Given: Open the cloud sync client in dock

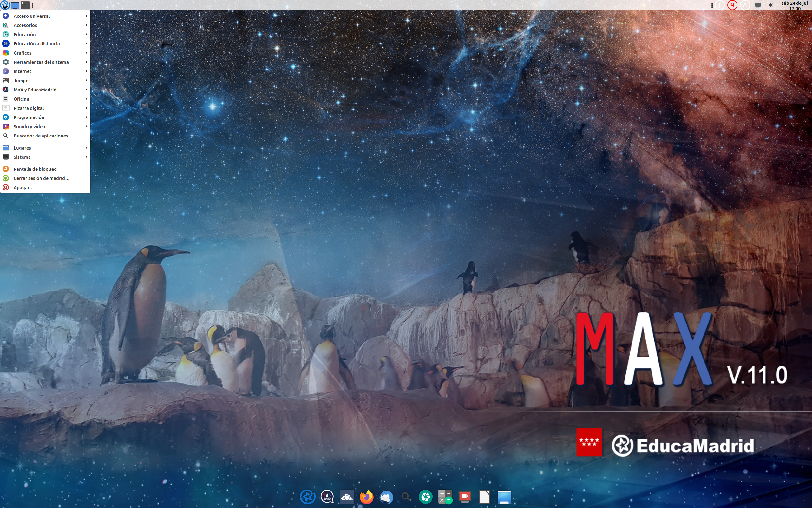Looking at the screenshot, I should tap(347, 497).
